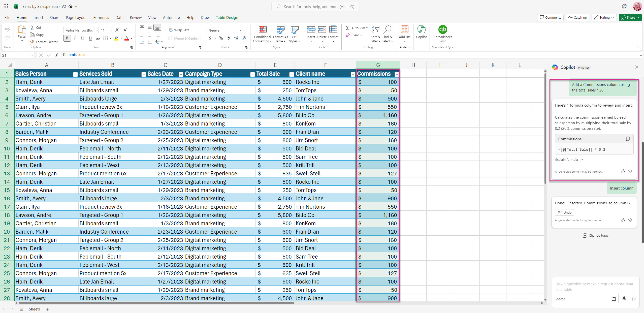Open the Sales Person column filter
This screenshot has width=644, height=313.
[x=75, y=74]
